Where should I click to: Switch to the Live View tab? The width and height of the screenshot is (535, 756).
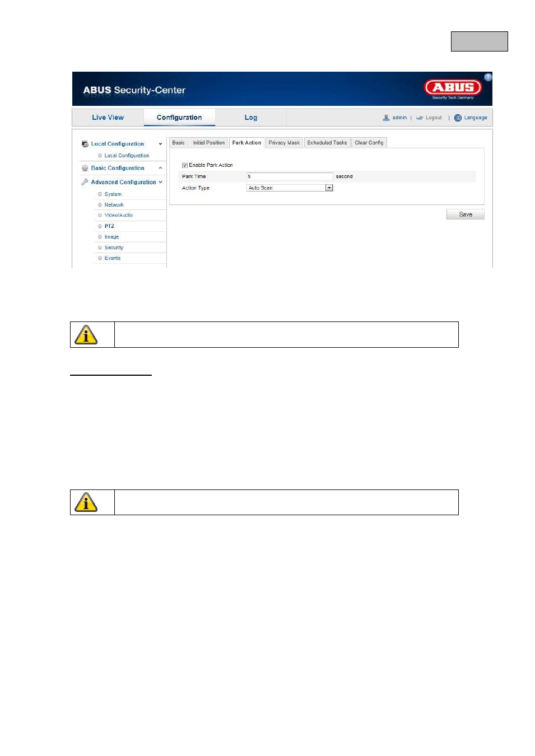[x=108, y=118]
